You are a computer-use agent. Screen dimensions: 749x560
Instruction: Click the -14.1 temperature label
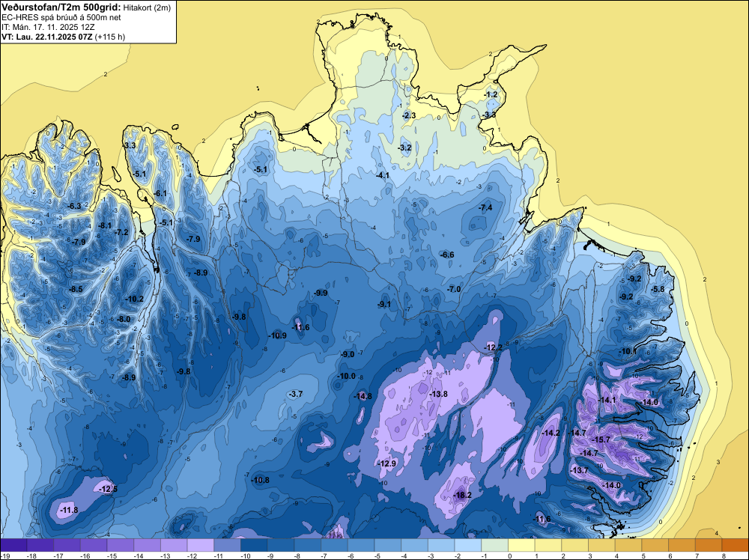click(x=607, y=400)
